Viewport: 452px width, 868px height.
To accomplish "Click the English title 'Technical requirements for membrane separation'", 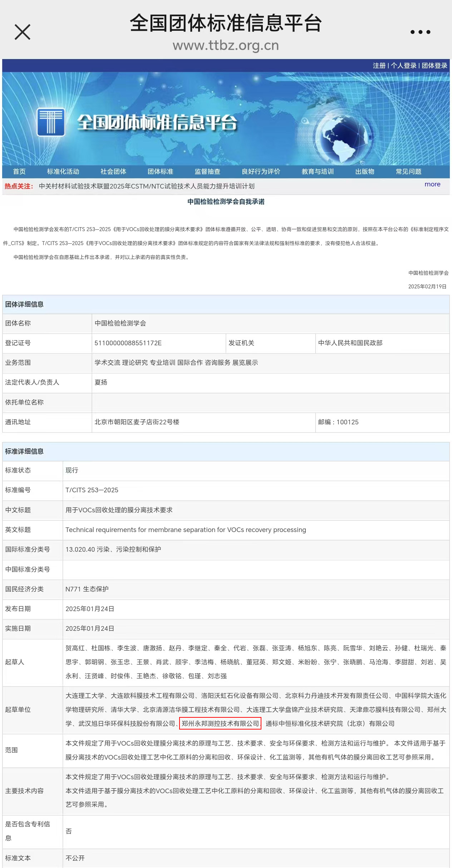I will 186,530.
